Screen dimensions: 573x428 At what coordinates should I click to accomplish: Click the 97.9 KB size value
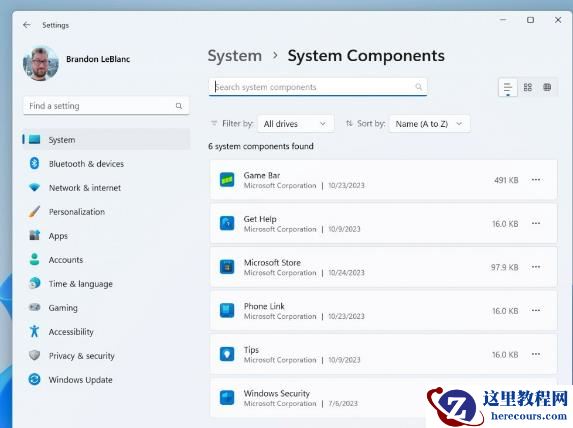pyautogui.click(x=505, y=267)
